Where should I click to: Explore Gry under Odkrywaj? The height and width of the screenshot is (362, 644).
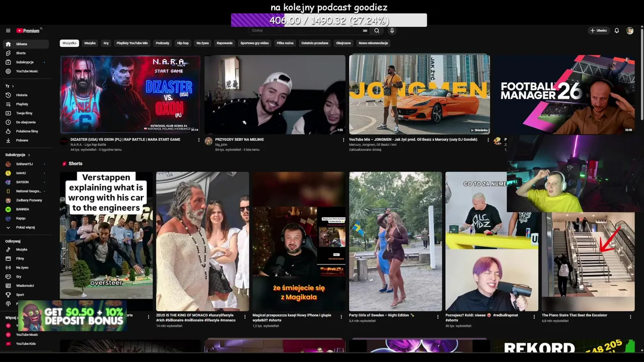[x=25, y=277]
